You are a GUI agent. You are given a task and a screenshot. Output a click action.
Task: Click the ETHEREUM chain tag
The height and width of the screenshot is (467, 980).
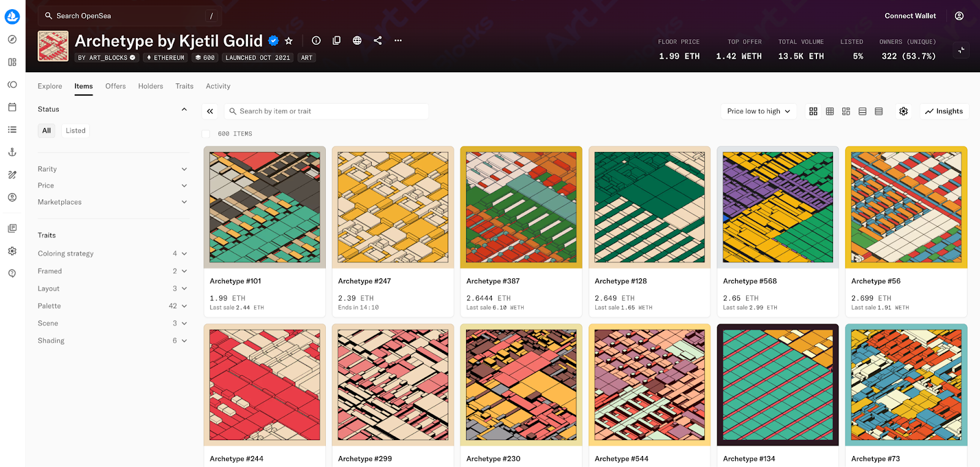pyautogui.click(x=165, y=58)
